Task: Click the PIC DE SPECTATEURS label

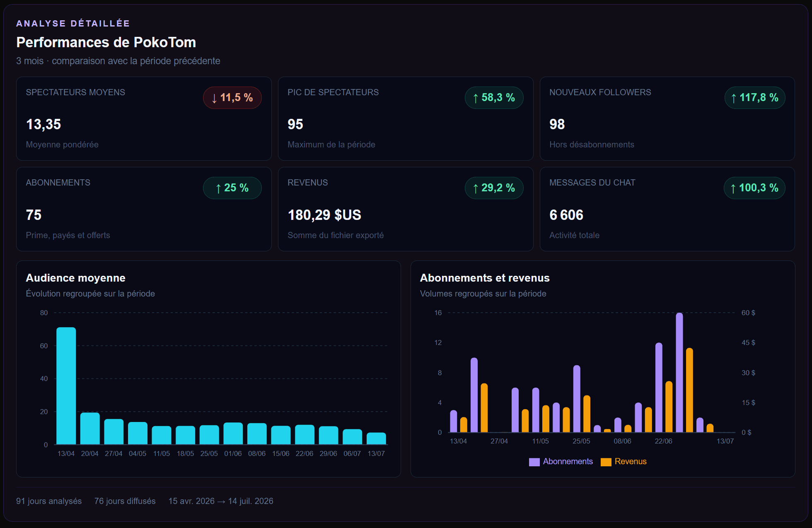Action: pos(333,92)
